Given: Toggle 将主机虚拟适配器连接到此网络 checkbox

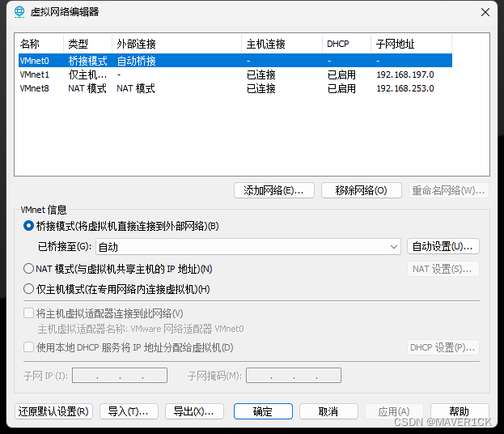Looking at the screenshot, I should tap(28, 313).
